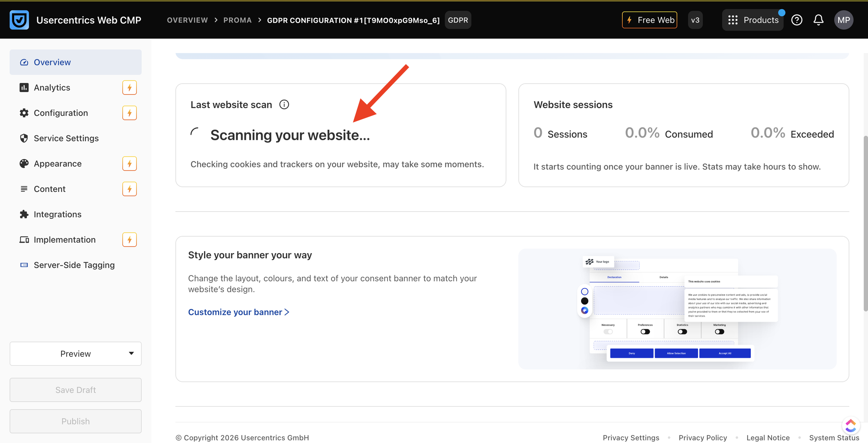Open the notifications bell
868x443 pixels.
pos(818,20)
